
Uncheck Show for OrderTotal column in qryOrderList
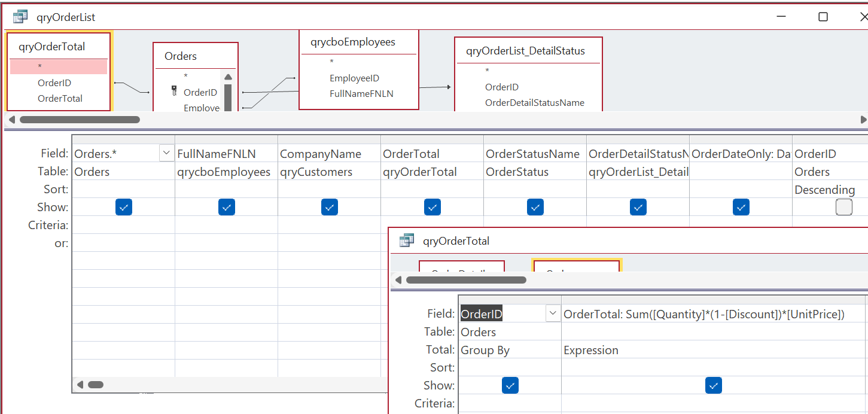(x=433, y=207)
